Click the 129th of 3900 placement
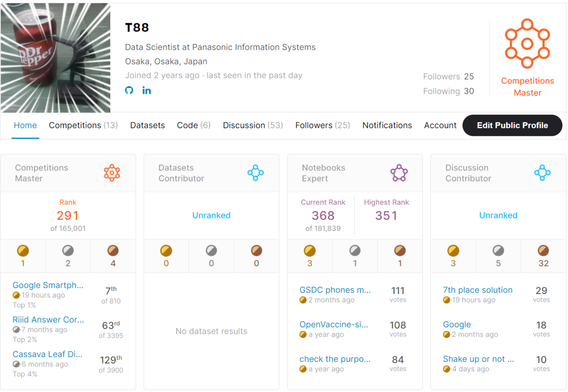 (111, 364)
